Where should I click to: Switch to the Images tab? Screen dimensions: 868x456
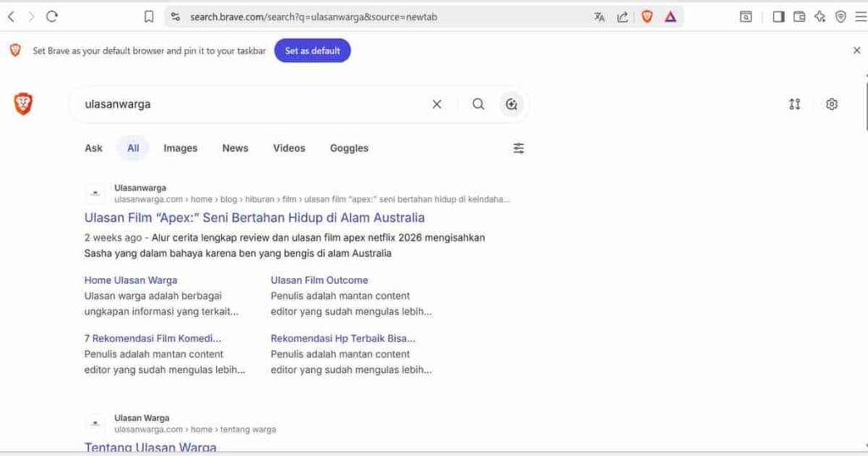click(181, 148)
